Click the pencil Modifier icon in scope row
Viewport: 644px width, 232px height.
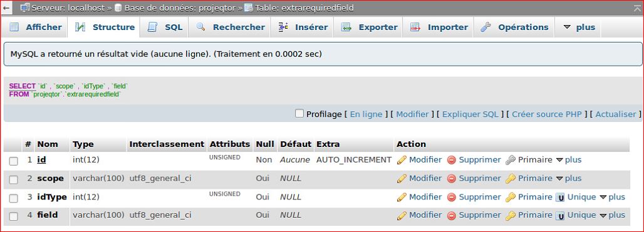pos(402,179)
